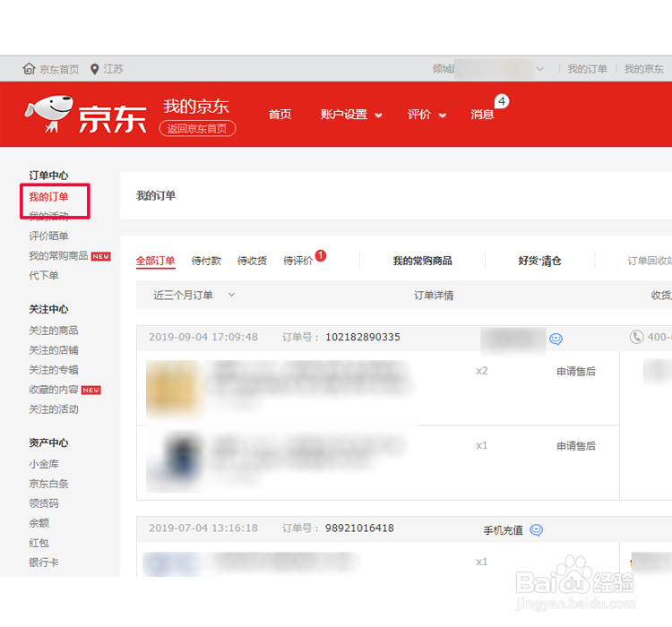Screen dimensions: 672x627
Task: Click the location pin icon next to 江苏
Action: click(95, 69)
